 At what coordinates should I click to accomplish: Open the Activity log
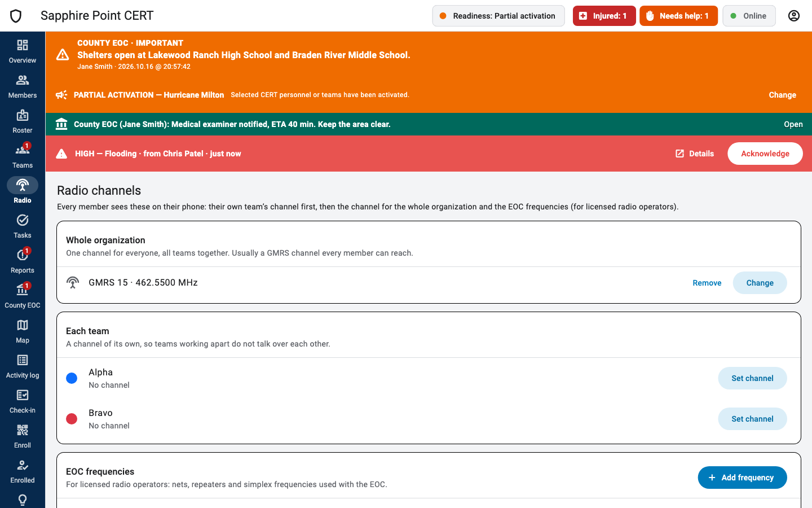[23, 366]
